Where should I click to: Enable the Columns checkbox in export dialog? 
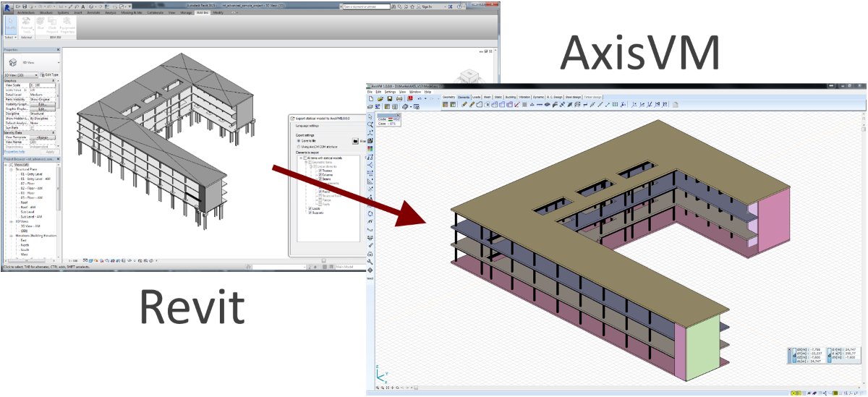coord(320,174)
